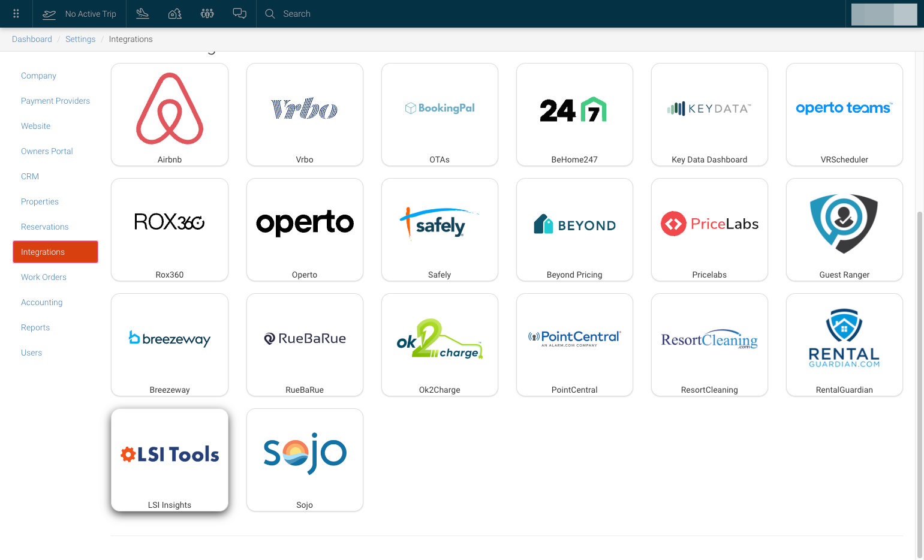Click the page vertical scrollbar
Screen dimensions: 924x560
click(x=920, y=384)
